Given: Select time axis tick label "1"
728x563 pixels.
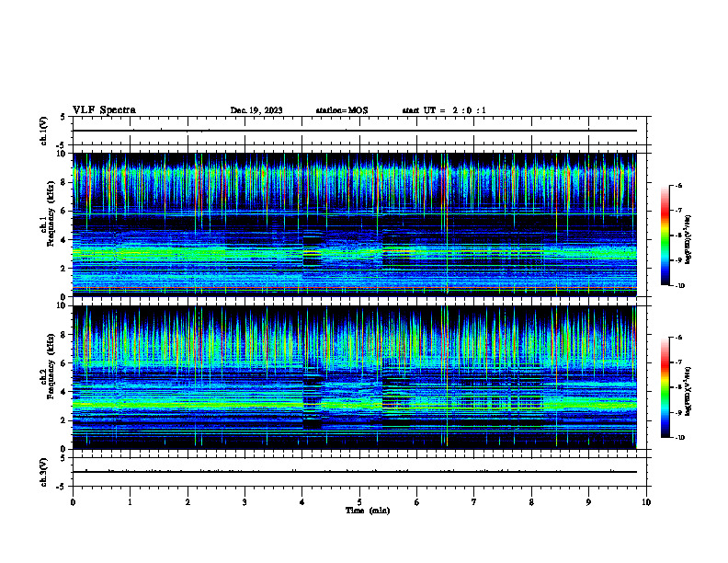Looking at the screenshot, I should click(130, 502).
